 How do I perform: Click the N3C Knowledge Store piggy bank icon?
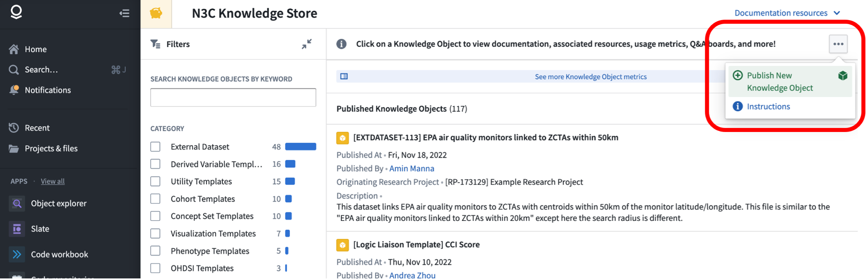[x=156, y=14]
